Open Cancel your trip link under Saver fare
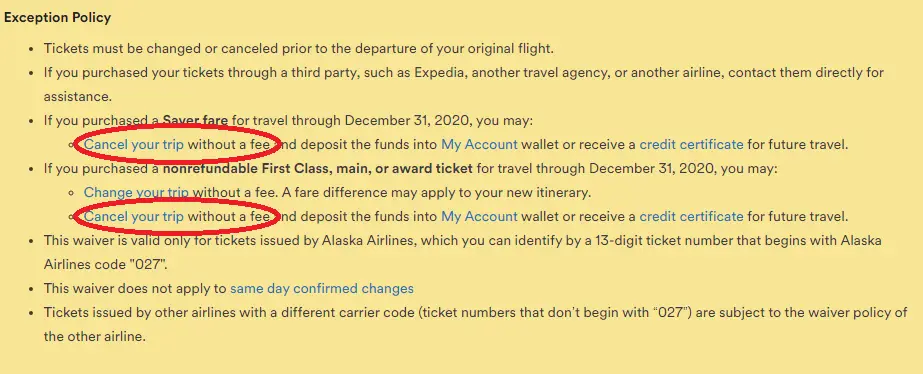Image resolution: width=923 pixels, height=374 pixels. [x=134, y=144]
